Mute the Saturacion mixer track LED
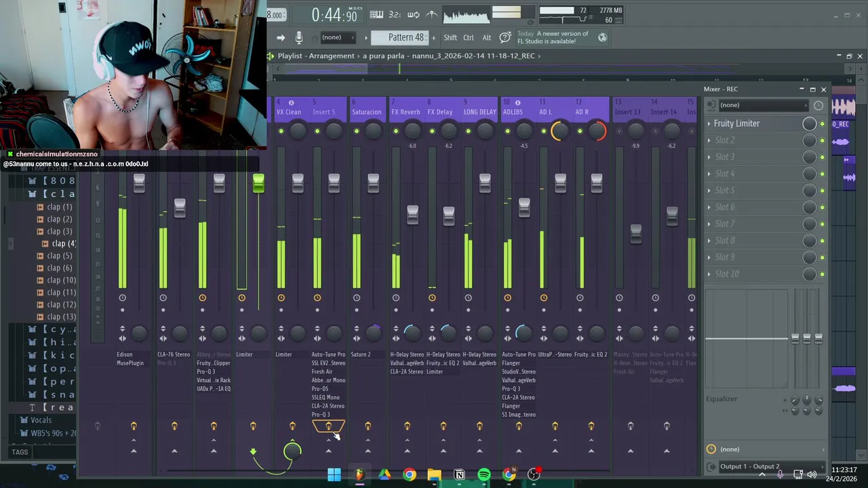This screenshot has width=868, height=488. click(356, 131)
